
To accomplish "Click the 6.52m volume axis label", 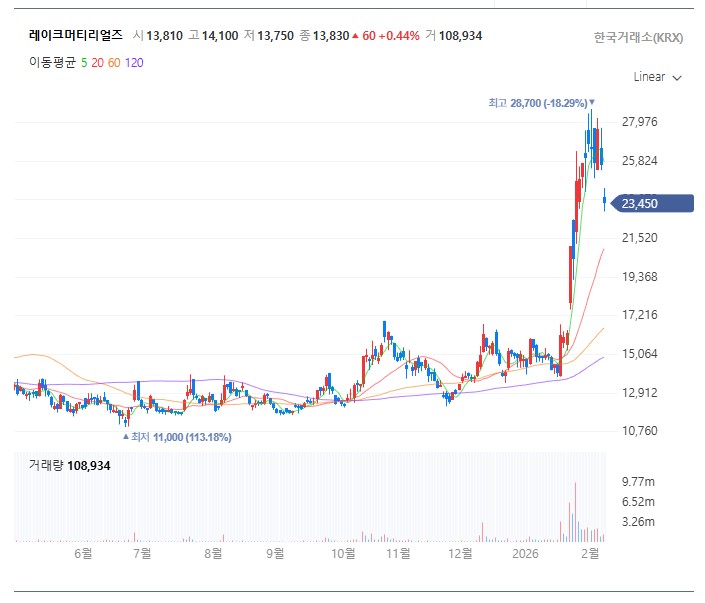I will pos(638,501).
